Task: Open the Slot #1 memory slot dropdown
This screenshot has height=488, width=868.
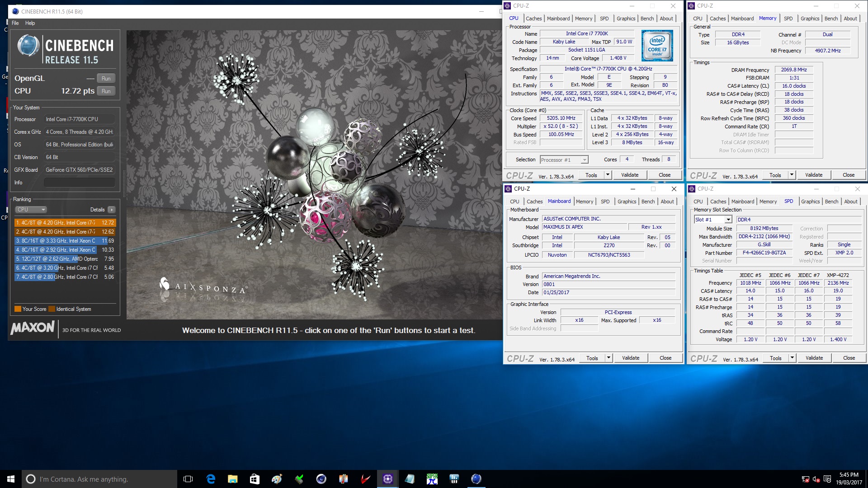Action: [713, 220]
